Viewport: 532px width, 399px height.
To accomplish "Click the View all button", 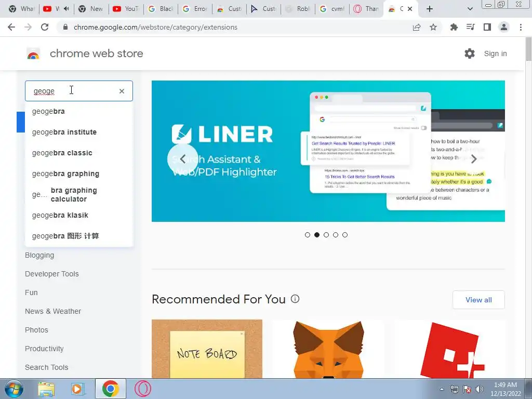I will 478,300.
